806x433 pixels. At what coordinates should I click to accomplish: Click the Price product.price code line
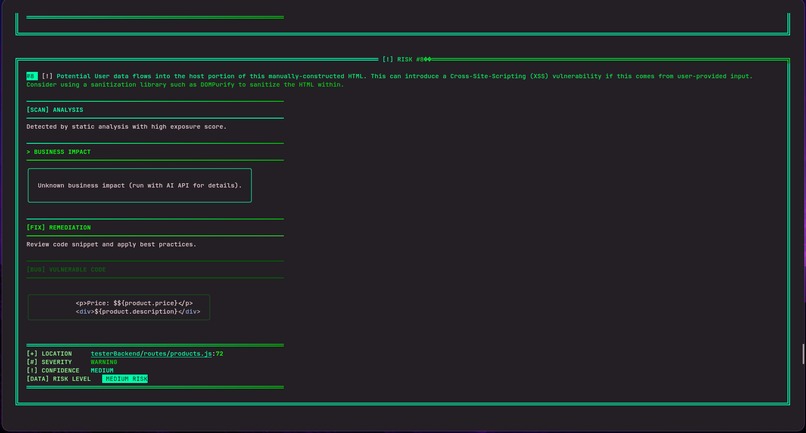tap(134, 303)
